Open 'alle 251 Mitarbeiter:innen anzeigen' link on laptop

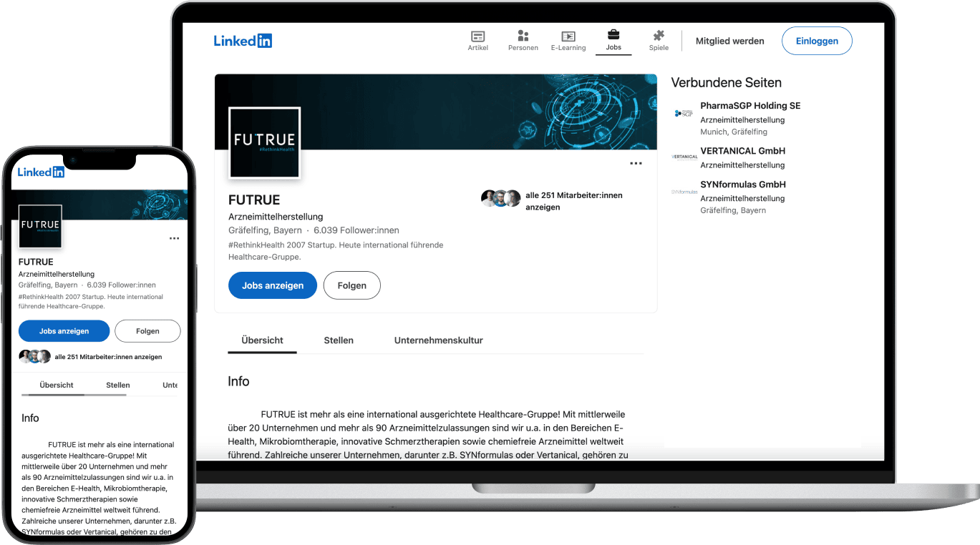(574, 201)
